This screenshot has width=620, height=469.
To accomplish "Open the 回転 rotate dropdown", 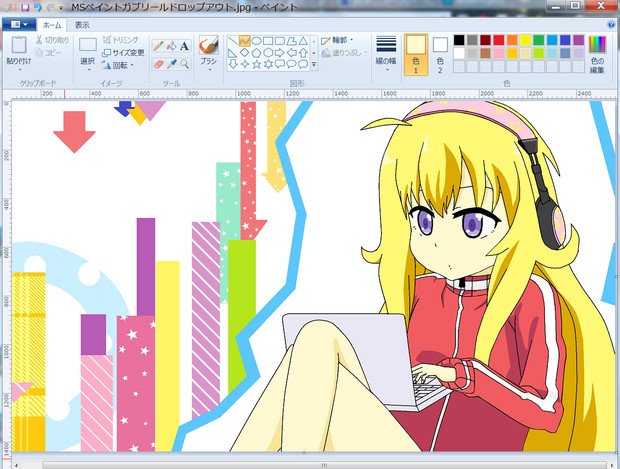I will tap(118, 65).
